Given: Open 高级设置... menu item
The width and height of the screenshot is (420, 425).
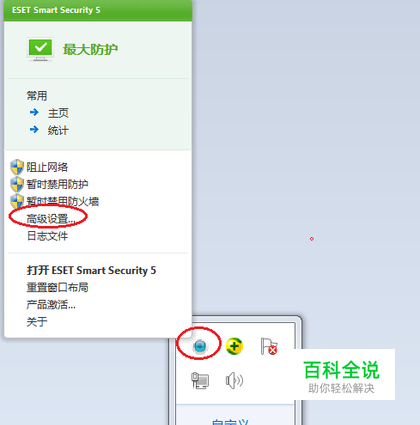Looking at the screenshot, I should pyautogui.click(x=51, y=219).
